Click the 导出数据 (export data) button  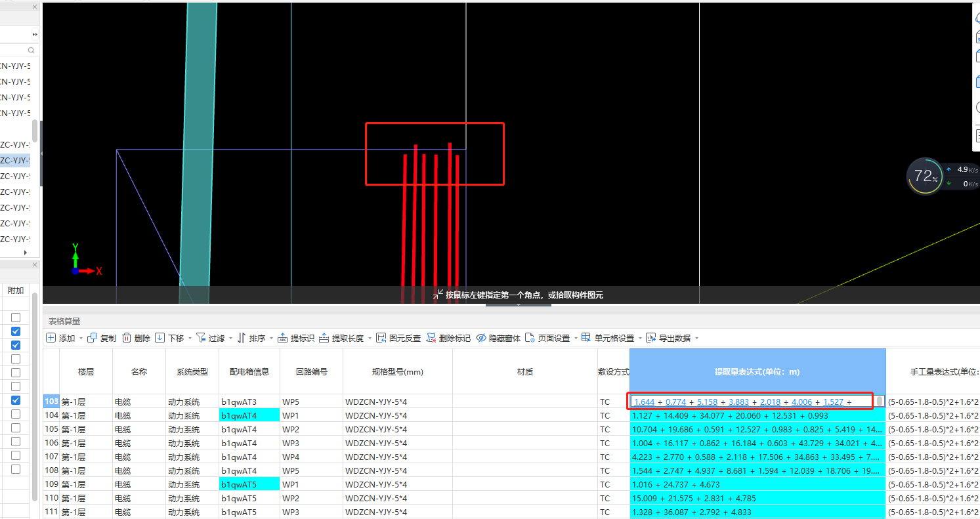point(668,338)
